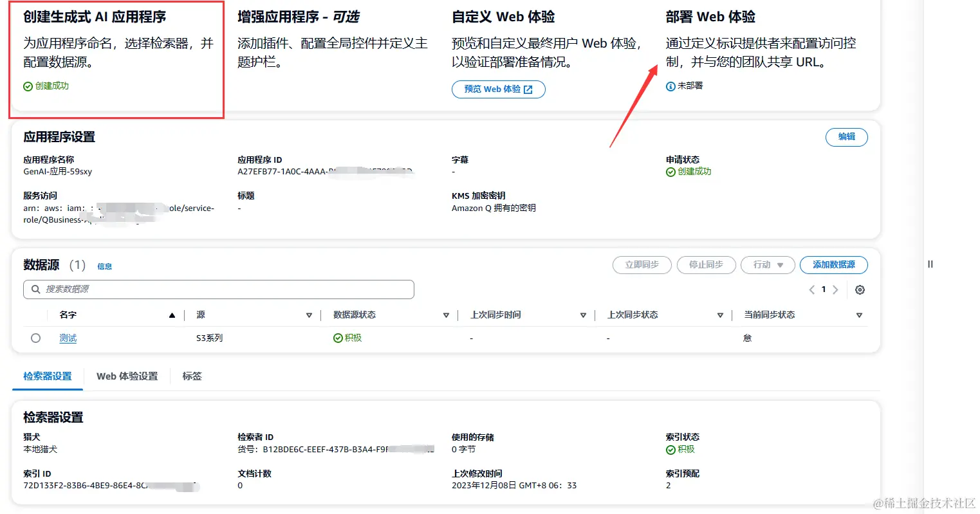Viewport: 980px width, 514px height.
Task: Click the 立即同步 button
Action: coord(642,265)
